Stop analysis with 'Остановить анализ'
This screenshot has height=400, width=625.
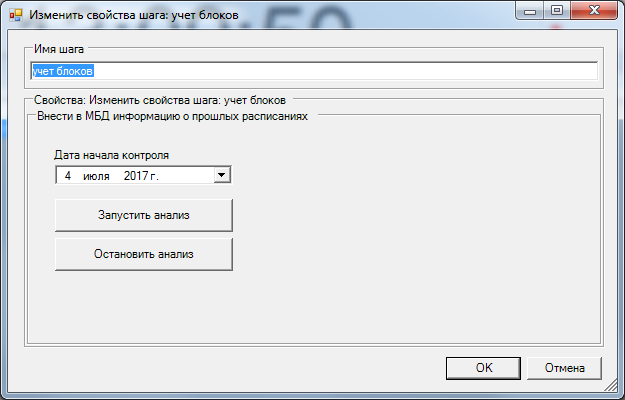[x=143, y=254]
